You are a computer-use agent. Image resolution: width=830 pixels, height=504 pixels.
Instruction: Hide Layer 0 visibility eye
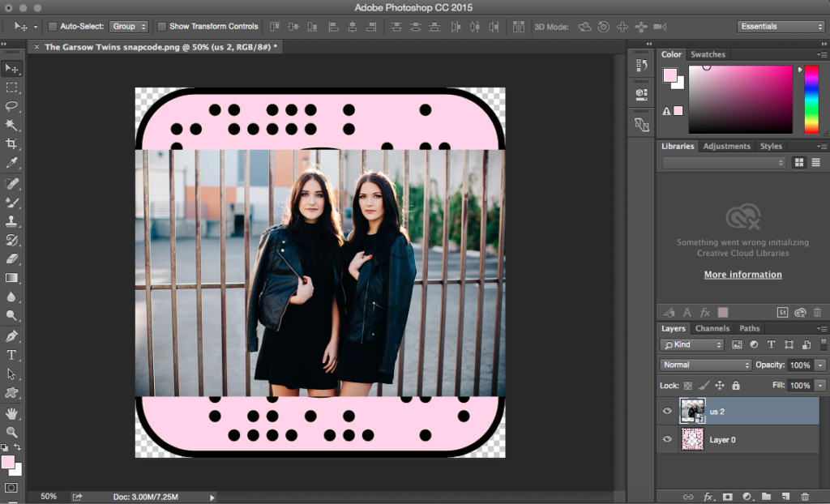(667, 439)
